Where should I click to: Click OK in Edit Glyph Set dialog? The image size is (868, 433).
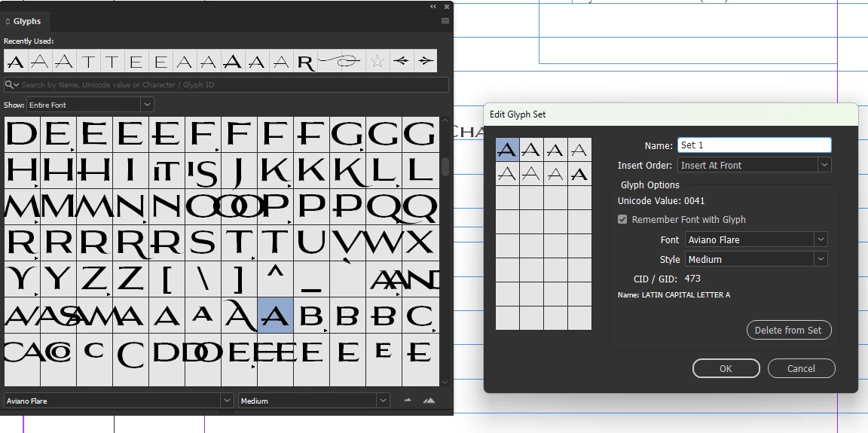(726, 368)
